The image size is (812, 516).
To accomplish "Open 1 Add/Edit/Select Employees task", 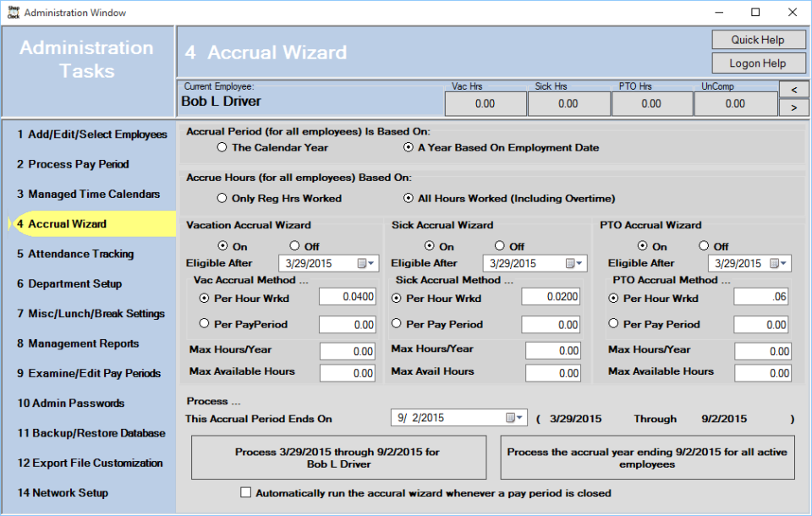I will tap(92, 134).
